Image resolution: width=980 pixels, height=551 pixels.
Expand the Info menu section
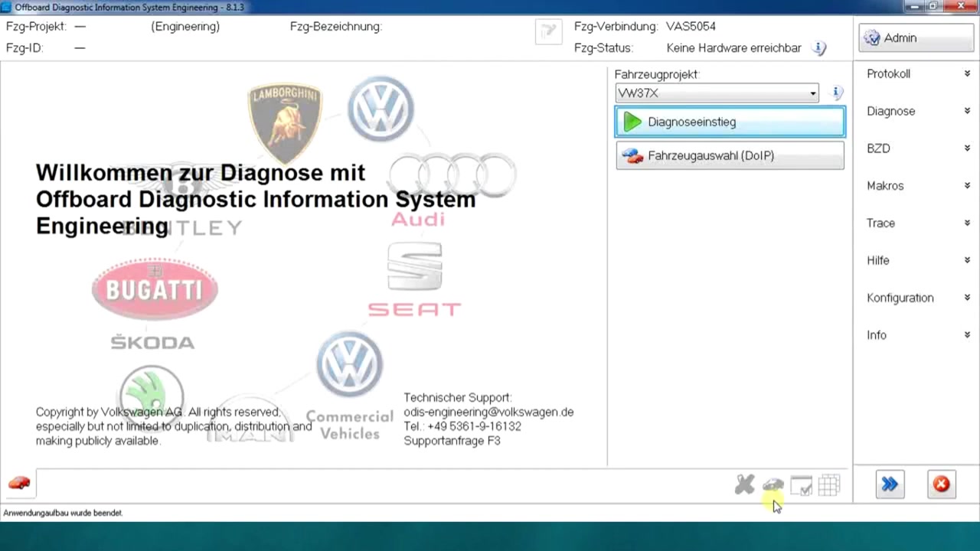[x=917, y=335]
